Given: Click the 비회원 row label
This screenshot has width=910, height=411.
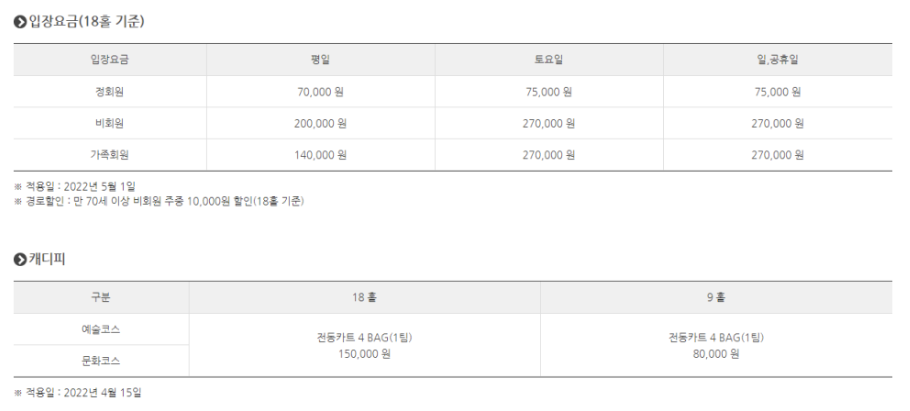Looking at the screenshot, I should pyautogui.click(x=110, y=123).
